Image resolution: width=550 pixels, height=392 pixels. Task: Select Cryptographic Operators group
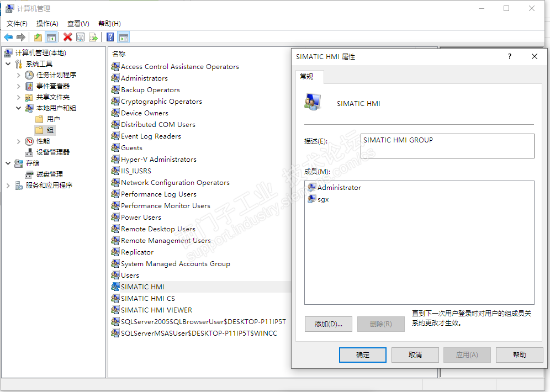coord(161,102)
